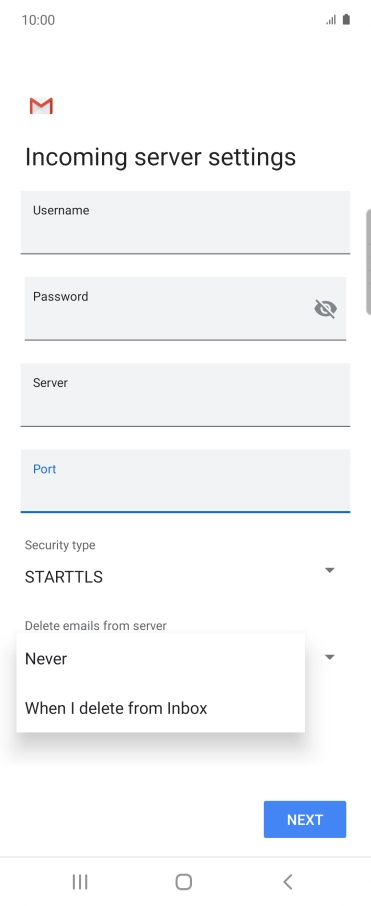
Task: Tap the Incoming server settings heading
Action: click(x=160, y=157)
